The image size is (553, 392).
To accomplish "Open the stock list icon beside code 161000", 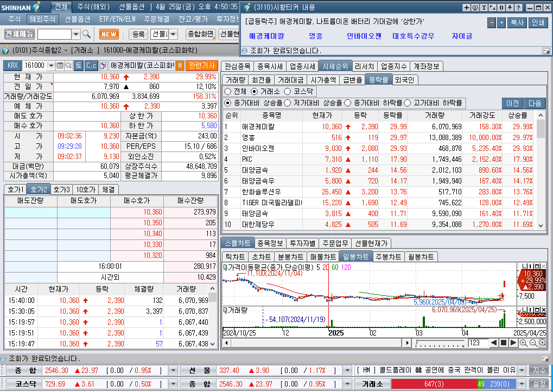I will point(60,66).
